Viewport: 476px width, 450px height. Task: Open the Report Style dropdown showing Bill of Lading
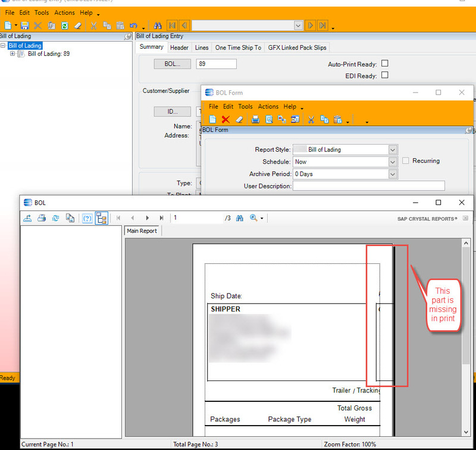click(x=392, y=149)
